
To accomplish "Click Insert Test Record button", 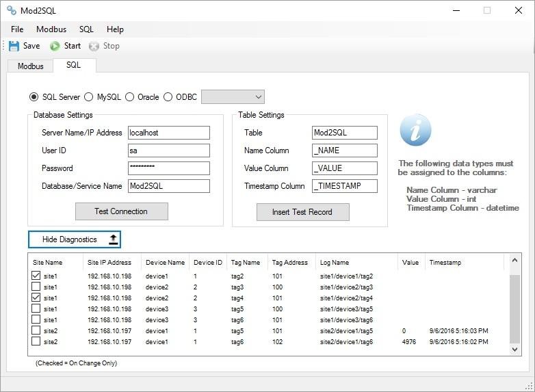I will (x=302, y=212).
